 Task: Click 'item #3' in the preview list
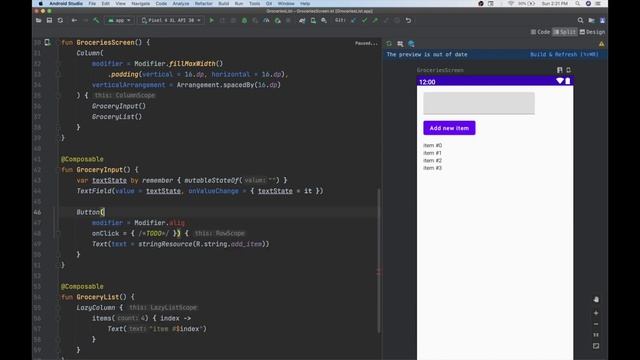point(433,168)
